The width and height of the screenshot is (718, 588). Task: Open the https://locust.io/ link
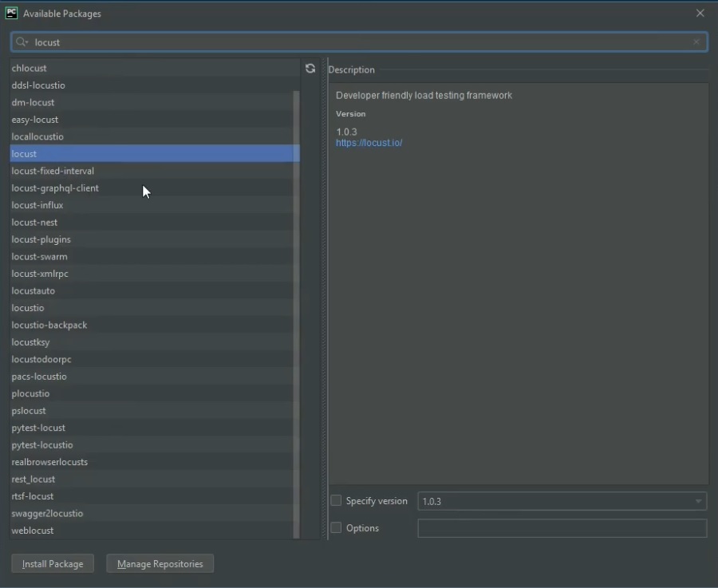[x=369, y=143]
